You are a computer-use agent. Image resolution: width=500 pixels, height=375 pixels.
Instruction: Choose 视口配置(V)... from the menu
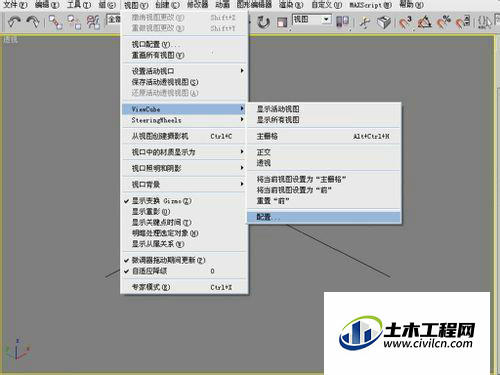(x=184, y=44)
